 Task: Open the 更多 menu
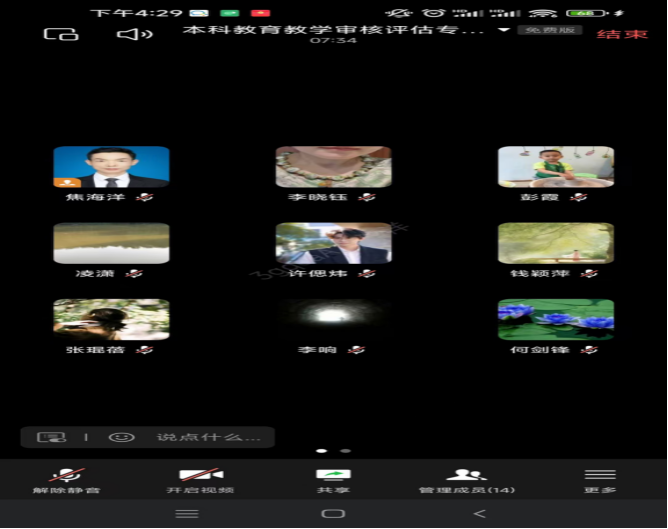[600, 480]
